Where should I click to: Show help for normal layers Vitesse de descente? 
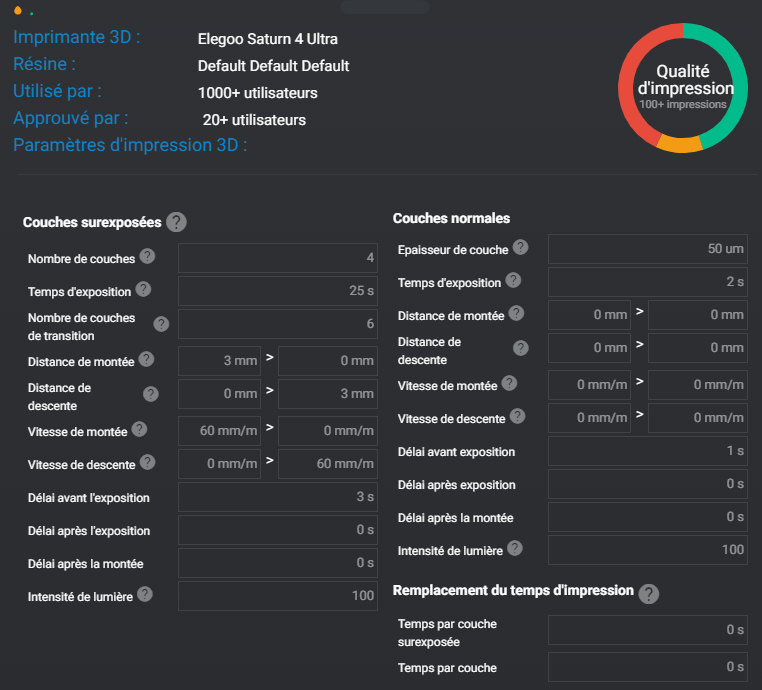(514, 417)
